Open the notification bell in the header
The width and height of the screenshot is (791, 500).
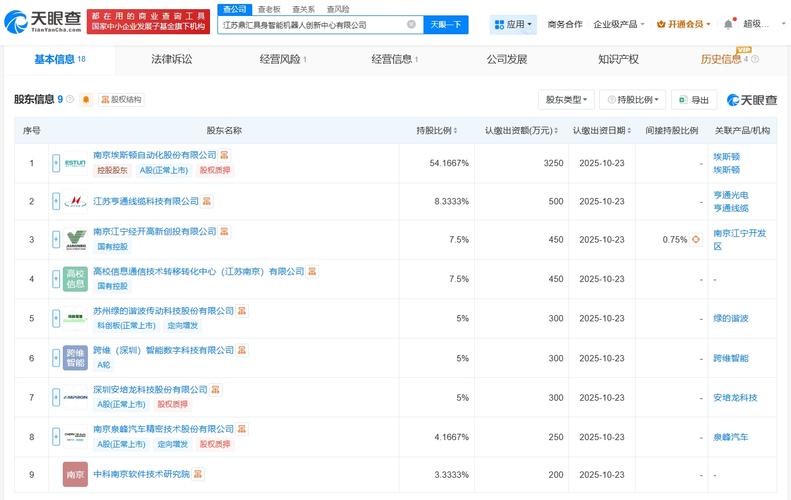728,24
